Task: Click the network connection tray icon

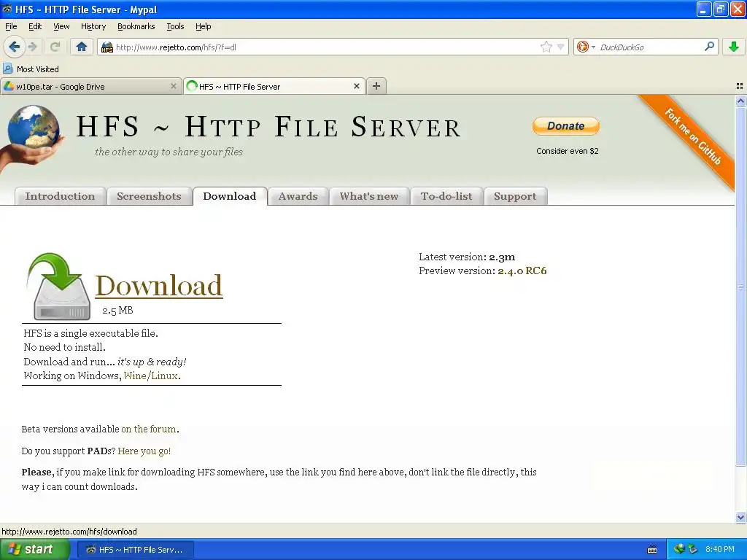Action: [x=679, y=549]
